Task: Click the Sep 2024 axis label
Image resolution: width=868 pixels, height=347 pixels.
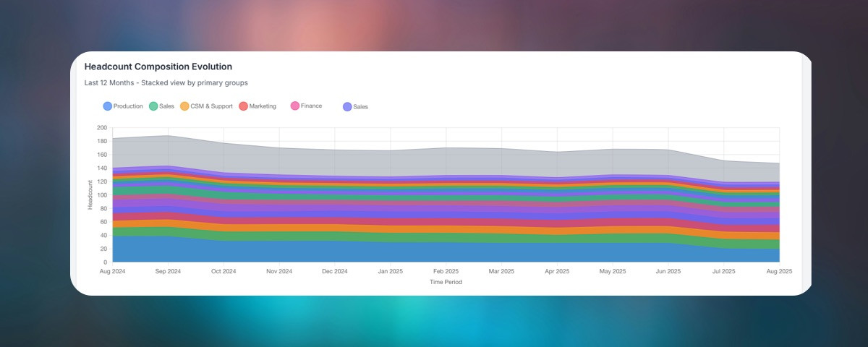Action: click(168, 272)
